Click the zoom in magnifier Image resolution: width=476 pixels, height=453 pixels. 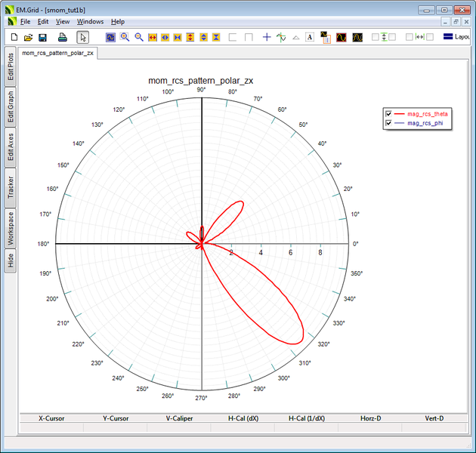(125, 37)
